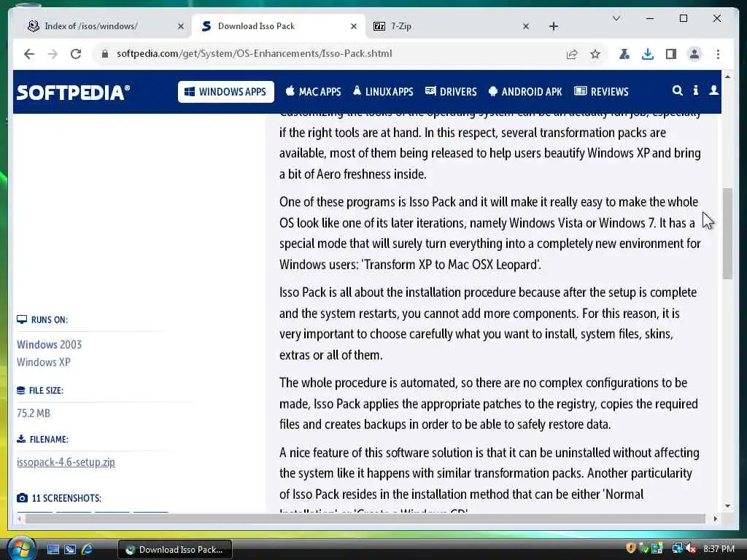Open the Linux Apps section
Screen dimensions: 747x560
(x=383, y=91)
